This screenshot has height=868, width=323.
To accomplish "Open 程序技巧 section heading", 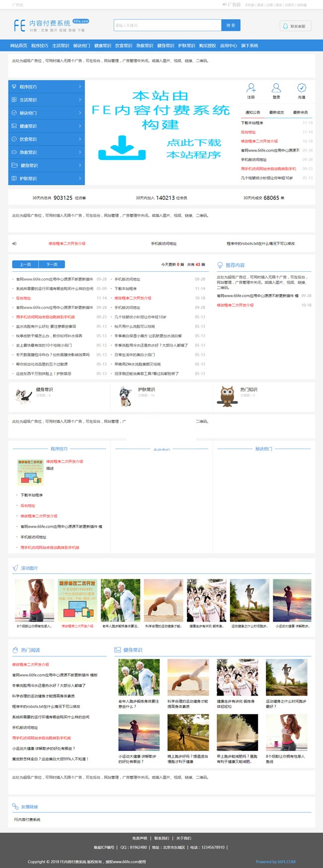I will (x=59, y=449).
